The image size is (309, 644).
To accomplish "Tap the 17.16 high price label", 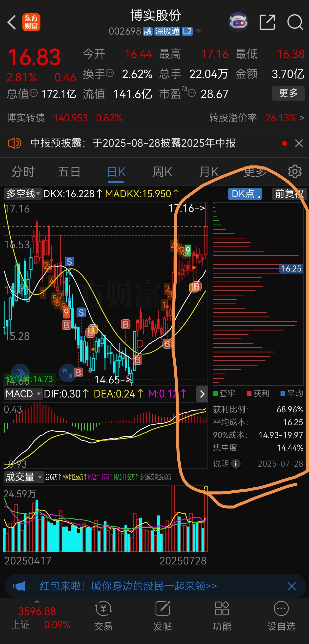I will point(186,208).
